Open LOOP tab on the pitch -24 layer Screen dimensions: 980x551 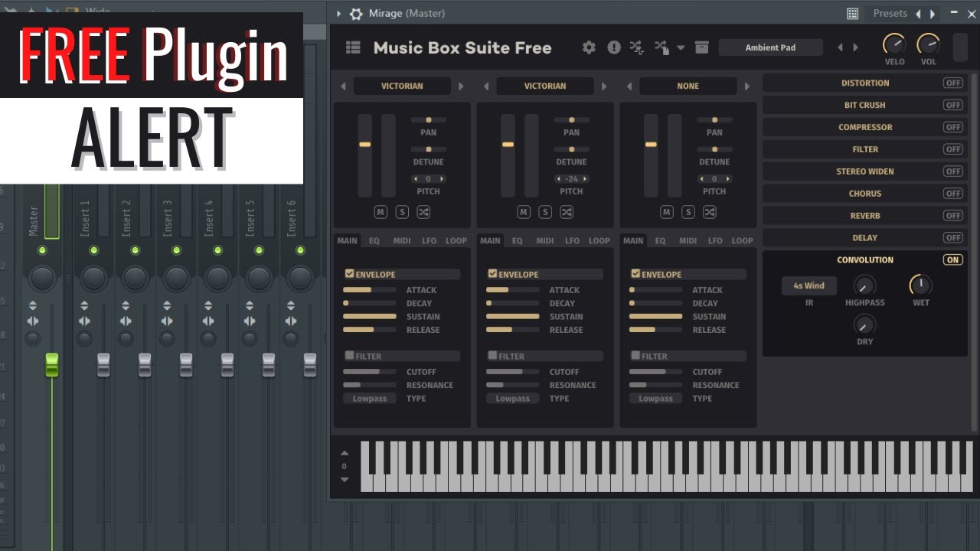(599, 240)
